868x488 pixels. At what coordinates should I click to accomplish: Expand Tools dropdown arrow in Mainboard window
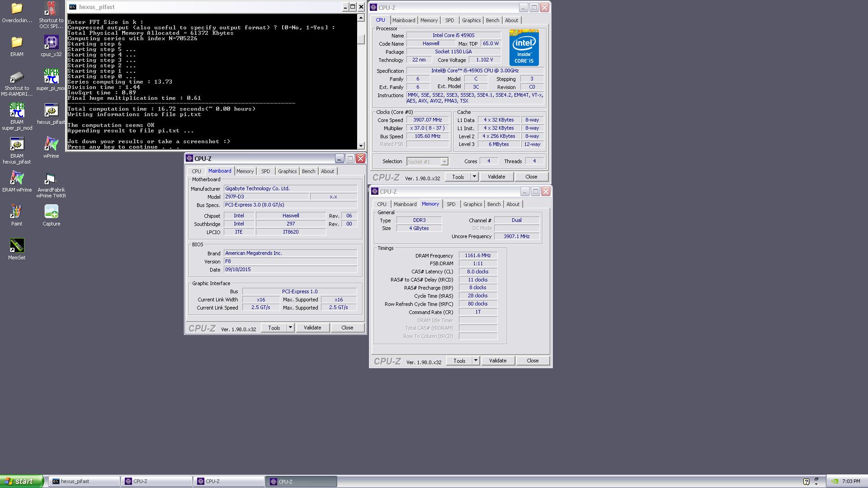coord(290,328)
